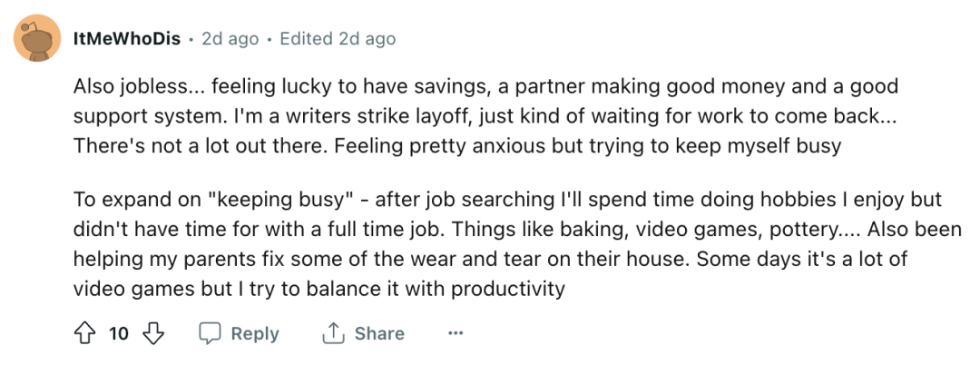Click the text "baking, video games, pottery"
Viewport: 980px width, 365px height.
click(737, 230)
